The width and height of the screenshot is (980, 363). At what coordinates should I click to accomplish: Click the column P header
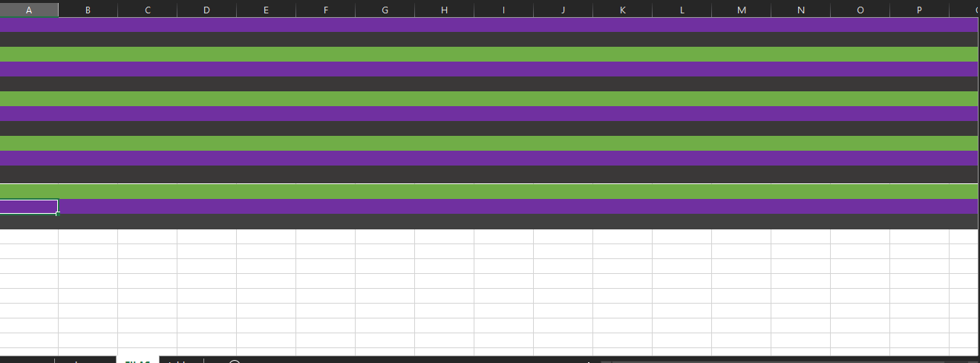click(919, 10)
